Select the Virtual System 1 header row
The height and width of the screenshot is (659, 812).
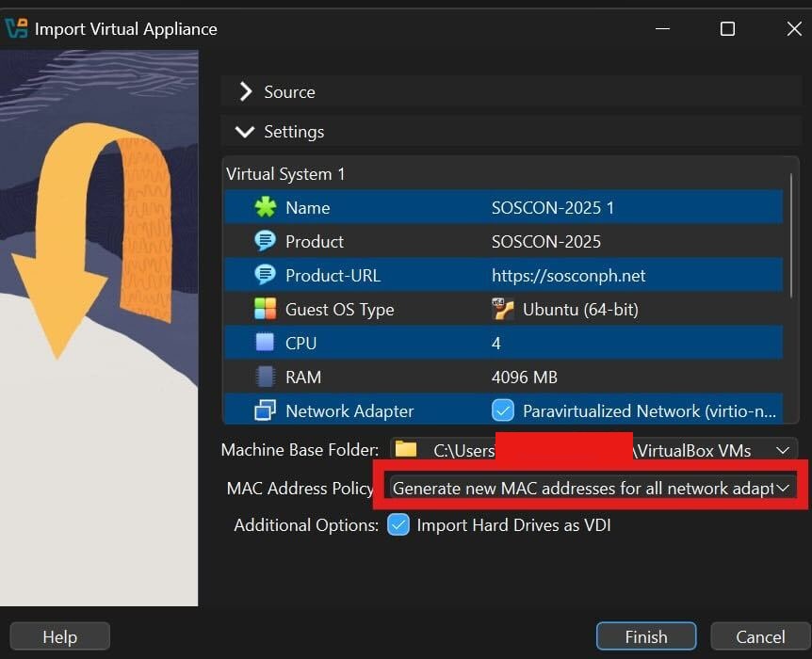point(286,174)
